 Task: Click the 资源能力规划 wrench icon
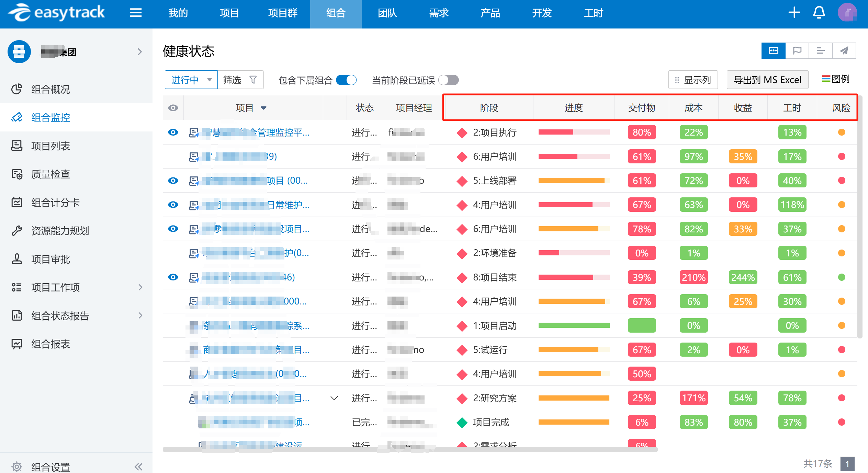point(17,231)
